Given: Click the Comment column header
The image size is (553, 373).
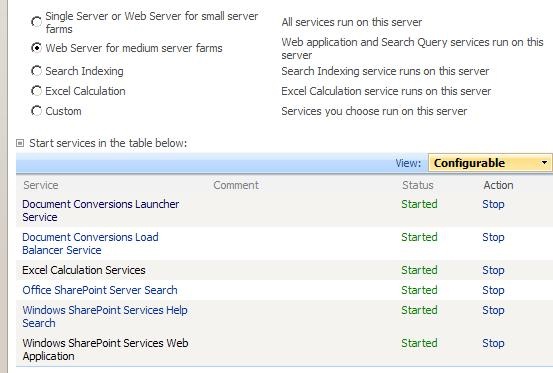Looking at the screenshot, I should coord(236,185).
